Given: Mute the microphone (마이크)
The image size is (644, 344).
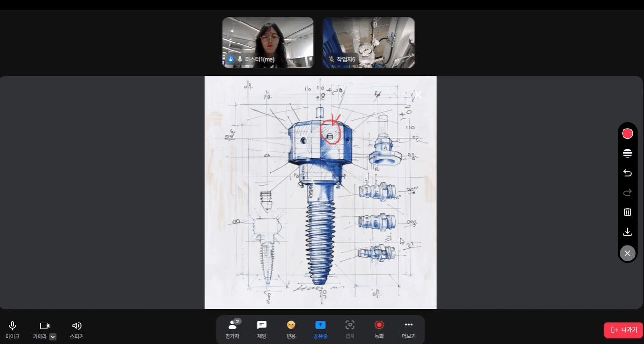Looking at the screenshot, I should (x=13, y=330).
